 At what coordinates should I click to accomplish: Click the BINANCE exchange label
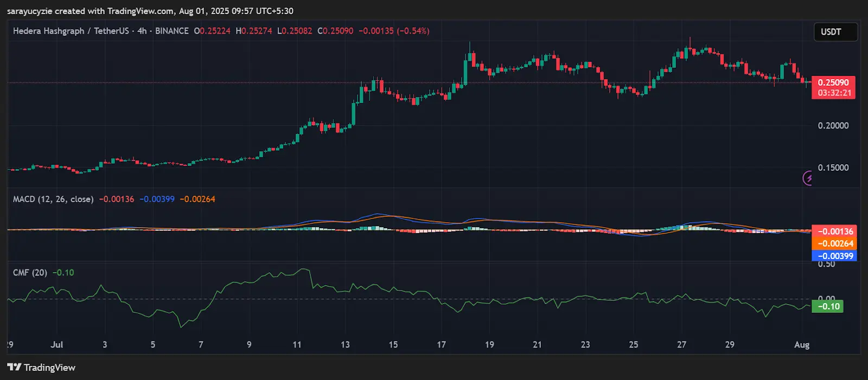172,31
